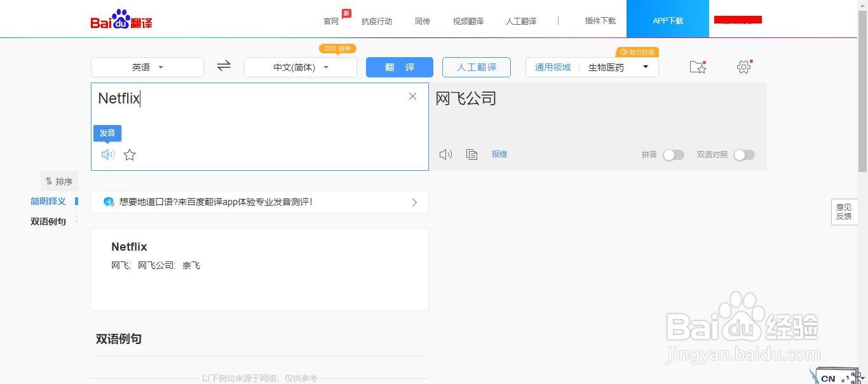Open source language dropdown 英语
Image resolution: width=868 pixels, height=384 pixels.
pos(147,67)
